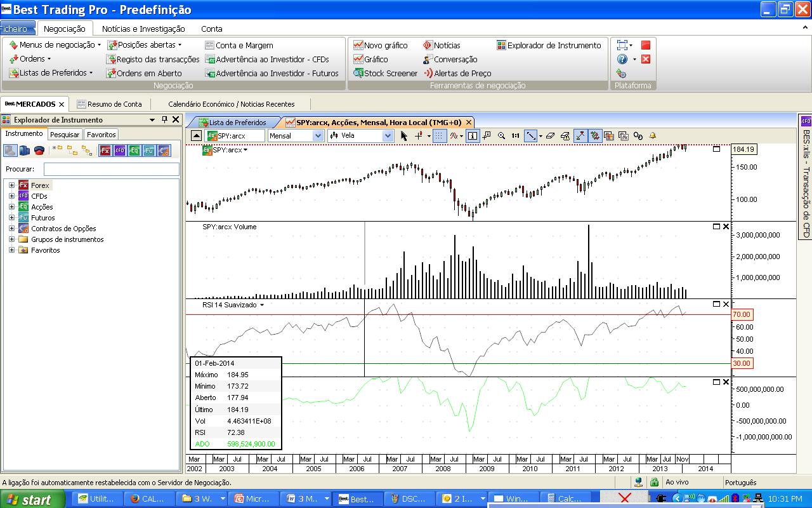Image resolution: width=812 pixels, height=508 pixels.
Task: Click the alarm bell icon in chart toolbar
Action: (652, 136)
